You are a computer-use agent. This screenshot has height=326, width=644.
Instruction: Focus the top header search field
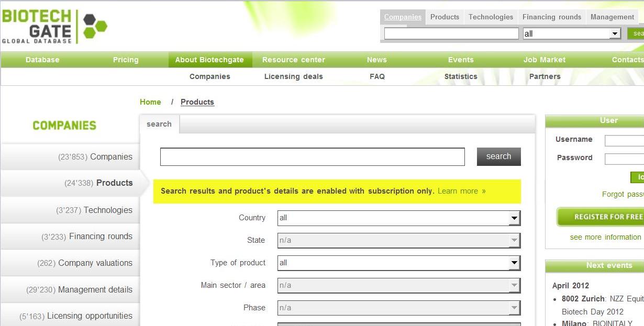451,33
